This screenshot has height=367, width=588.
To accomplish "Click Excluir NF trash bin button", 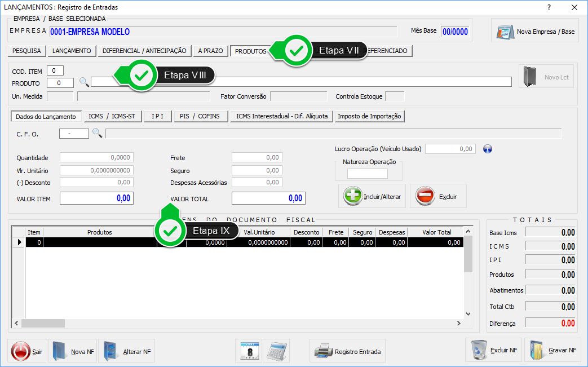I will coord(494,350).
